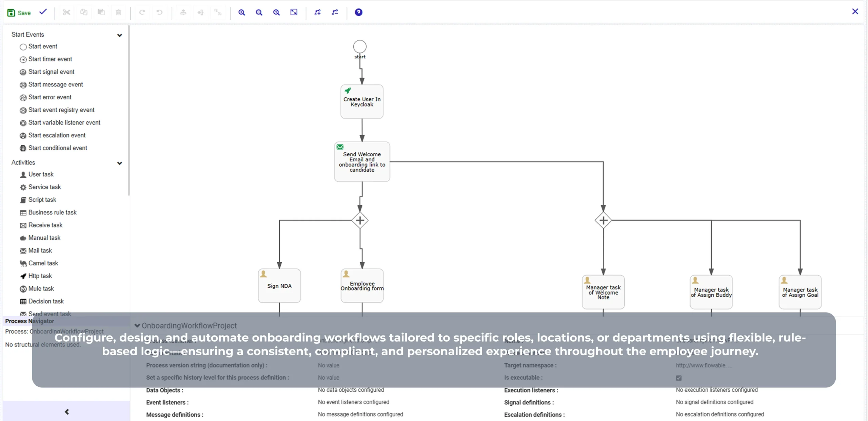Click the palette vertical scrollbar

coord(129,110)
